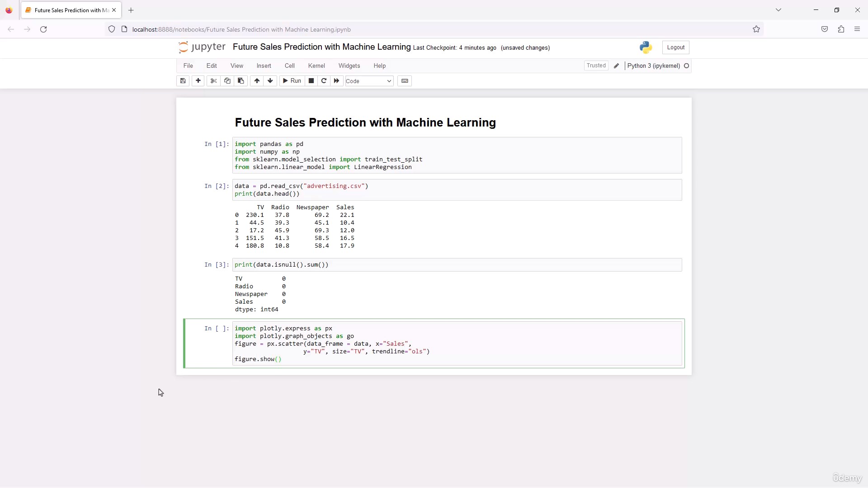Open the command palette keyboard icon

[x=405, y=81]
